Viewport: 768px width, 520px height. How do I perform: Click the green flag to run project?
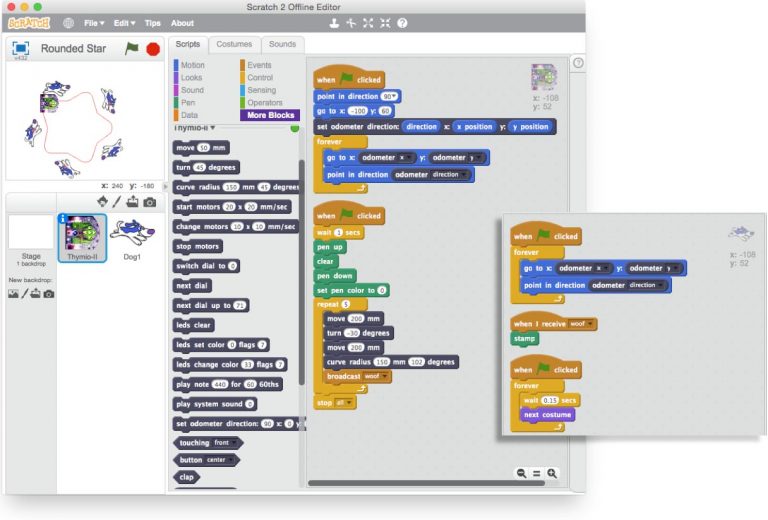pyautogui.click(x=132, y=47)
